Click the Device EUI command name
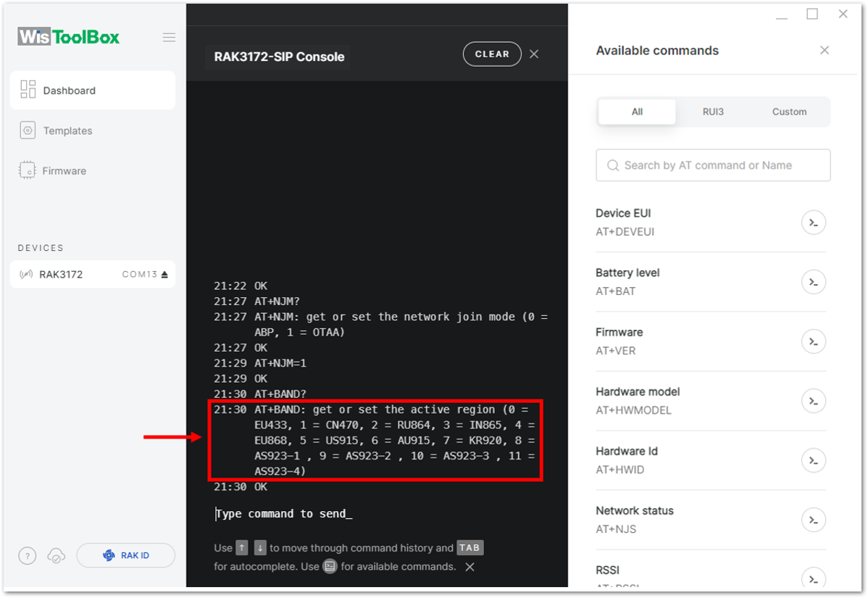The height and width of the screenshot is (598, 868). [x=623, y=213]
